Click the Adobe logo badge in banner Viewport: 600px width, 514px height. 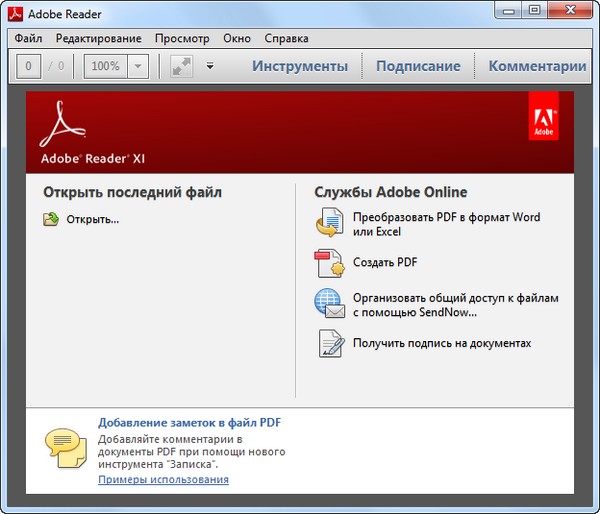(544, 117)
